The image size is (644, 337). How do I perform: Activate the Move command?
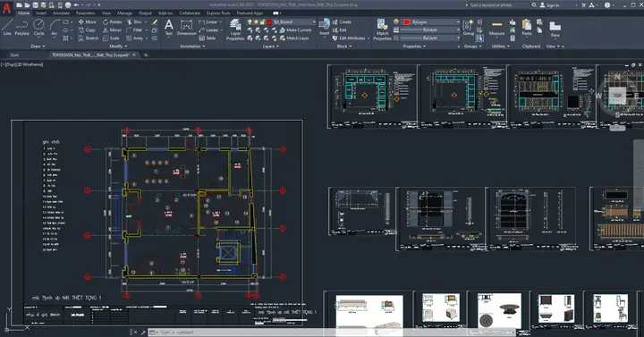(x=87, y=21)
